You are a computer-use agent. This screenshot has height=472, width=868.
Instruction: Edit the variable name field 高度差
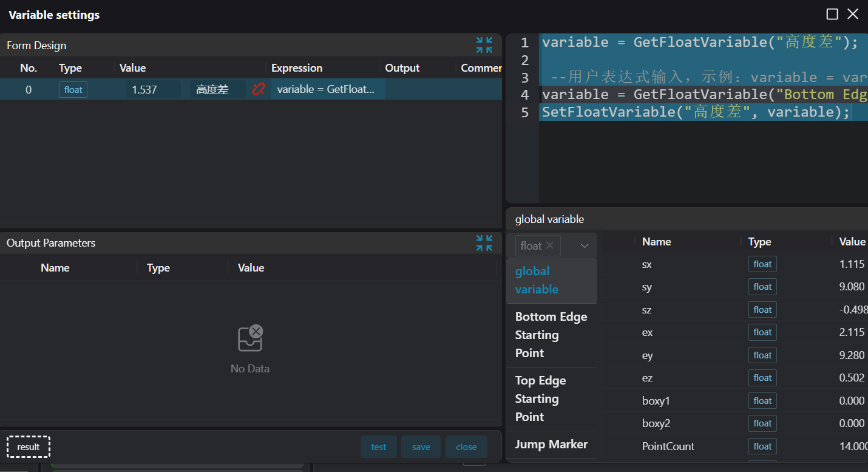click(217, 90)
